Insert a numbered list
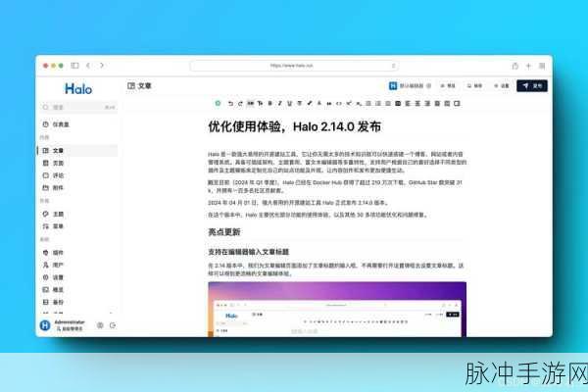Image resolution: width=588 pixels, height=392 pixels. (378, 104)
